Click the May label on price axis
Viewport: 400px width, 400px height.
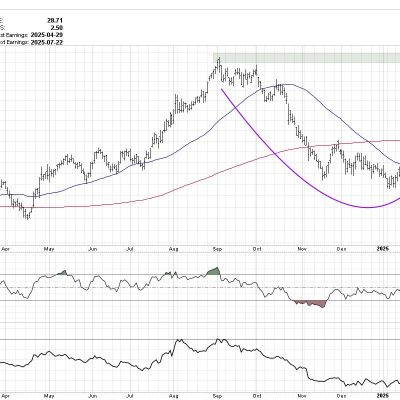pyautogui.click(x=49, y=249)
